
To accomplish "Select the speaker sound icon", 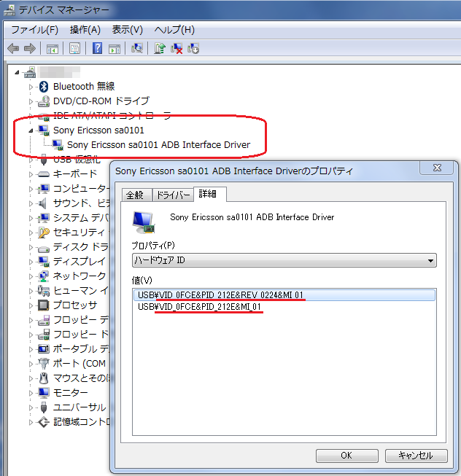I will pos(43,203).
